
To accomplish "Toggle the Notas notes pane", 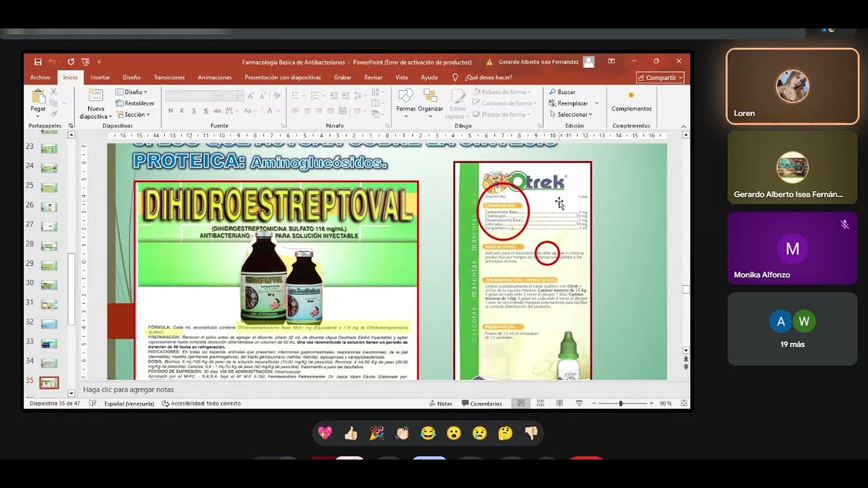I will tap(441, 403).
